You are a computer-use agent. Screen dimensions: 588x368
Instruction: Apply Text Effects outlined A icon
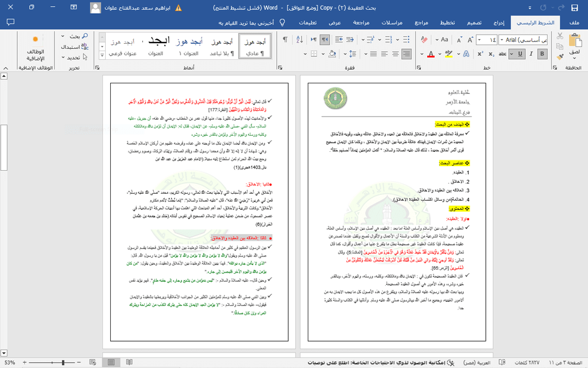coord(466,54)
